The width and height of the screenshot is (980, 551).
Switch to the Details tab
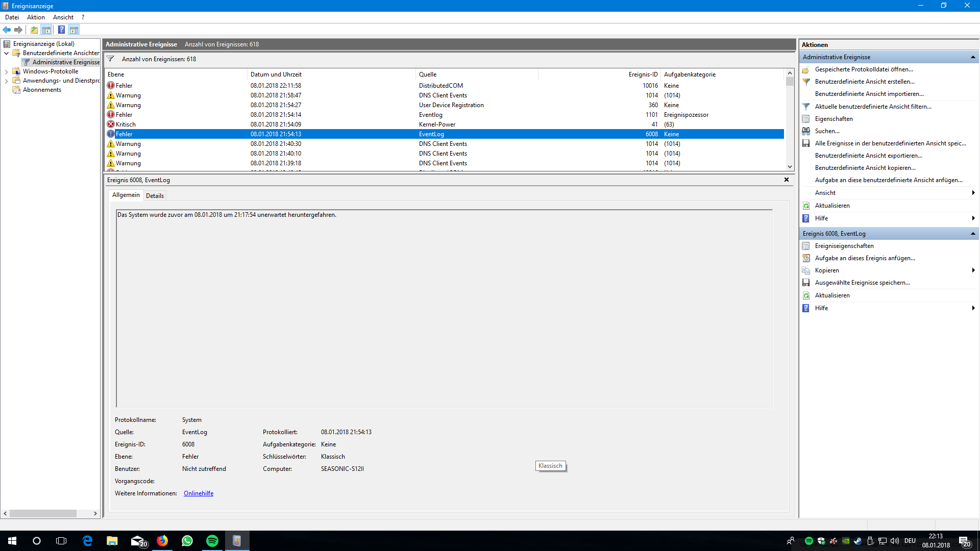tap(155, 196)
